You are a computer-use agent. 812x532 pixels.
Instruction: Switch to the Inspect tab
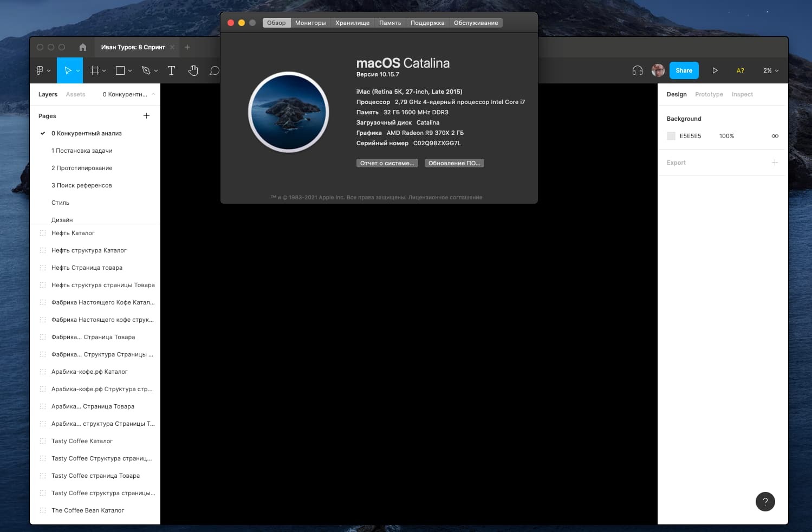click(742, 94)
